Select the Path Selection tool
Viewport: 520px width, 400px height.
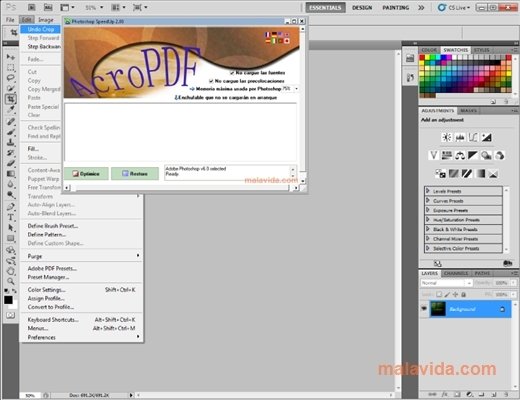pyautogui.click(x=10, y=228)
